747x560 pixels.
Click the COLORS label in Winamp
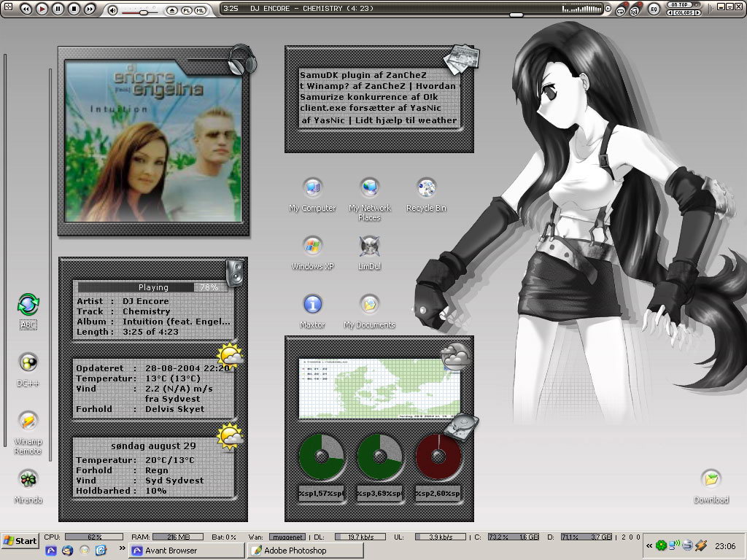[684, 13]
